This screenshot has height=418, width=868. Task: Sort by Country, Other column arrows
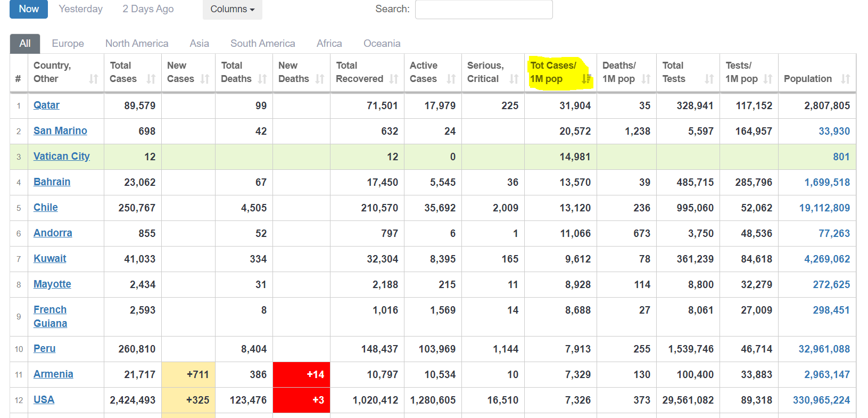pyautogui.click(x=94, y=79)
